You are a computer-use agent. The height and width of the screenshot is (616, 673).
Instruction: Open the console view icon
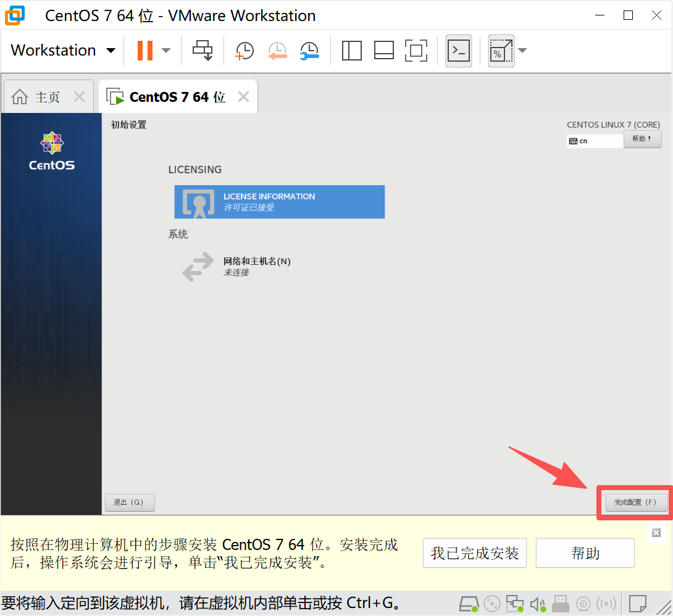point(458,51)
